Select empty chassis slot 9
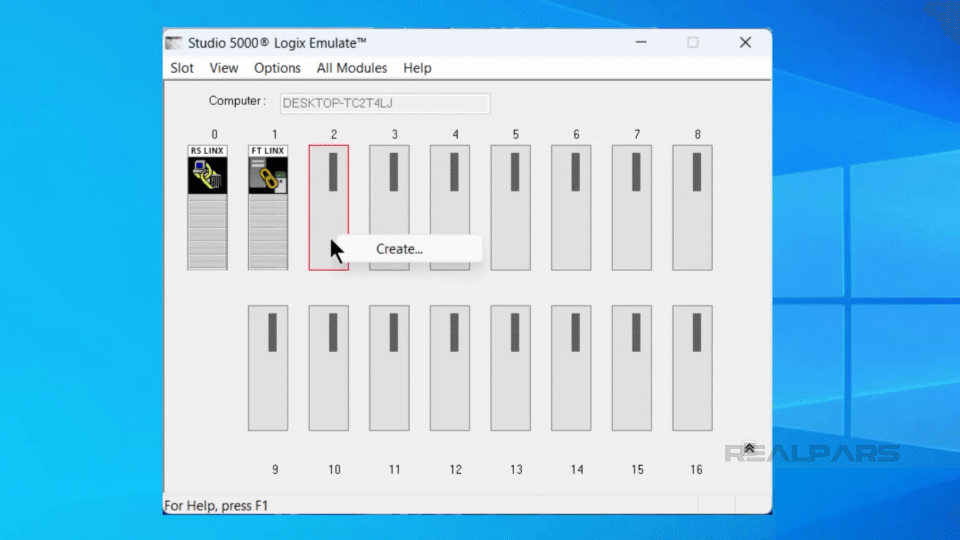This screenshot has width=960, height=540. coord(268,368)
